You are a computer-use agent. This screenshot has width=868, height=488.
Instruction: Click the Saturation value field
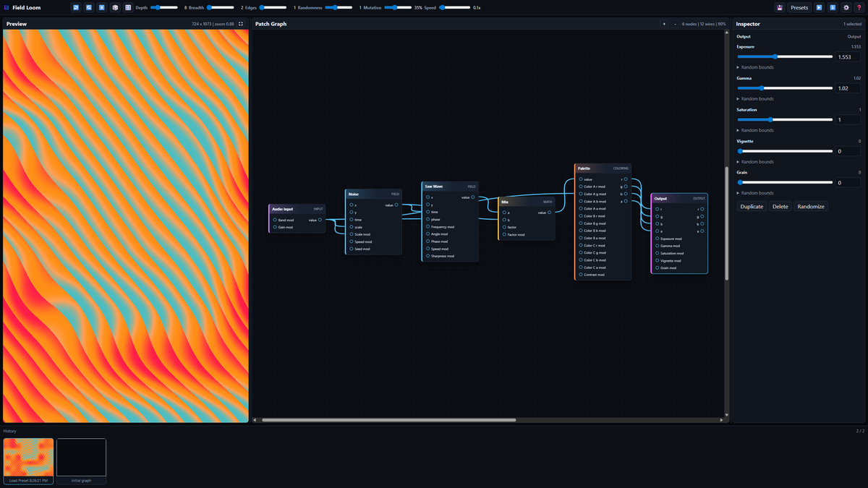[x=848, y=119]
